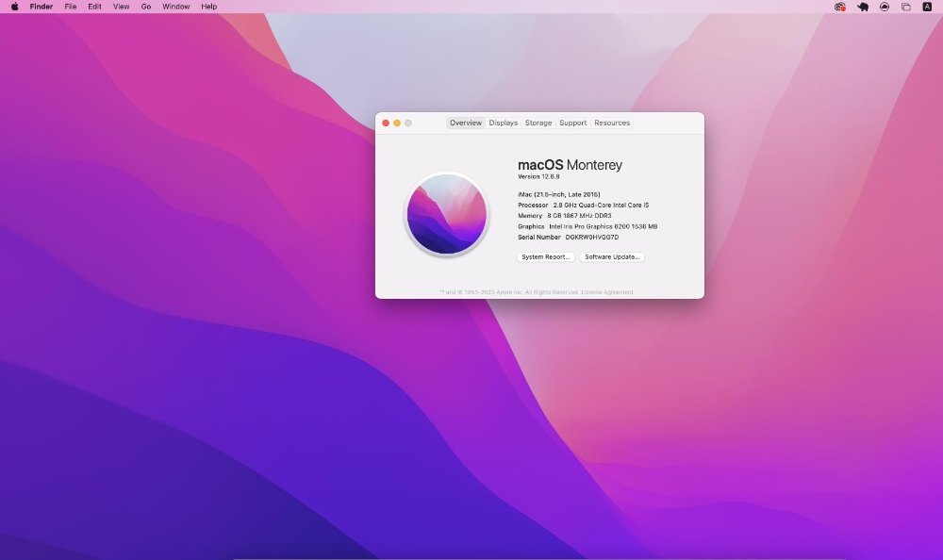Close the About This Mac window
Viewport: 943px width, 560px height.
click(386, 123)
